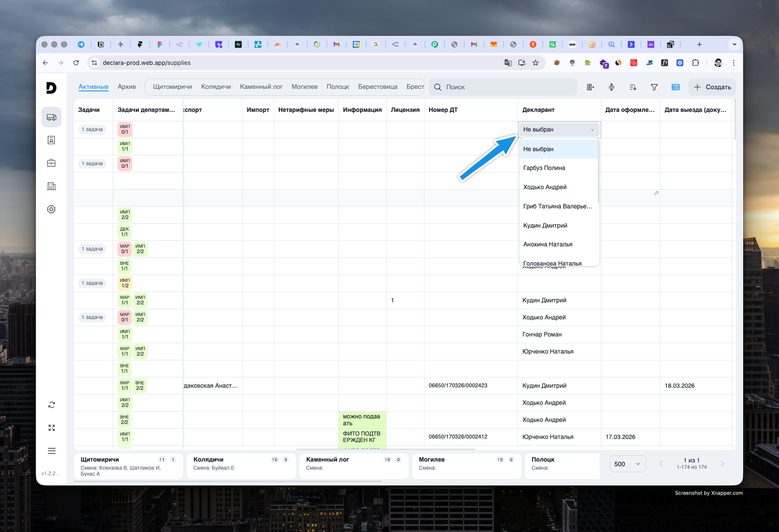The width and height of the screenshot is (779, 532).
Task: Open the Колядичи shift card at bottom
Action: 241,466
